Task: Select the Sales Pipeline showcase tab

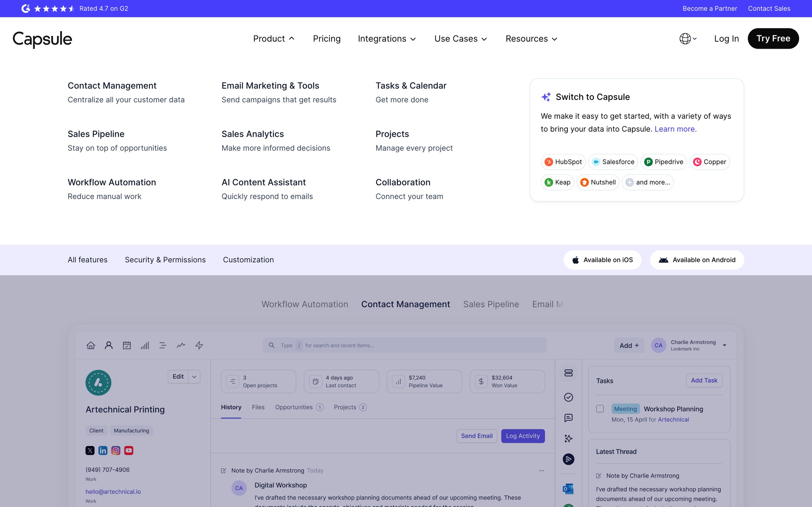Action: tap(491, 304)
